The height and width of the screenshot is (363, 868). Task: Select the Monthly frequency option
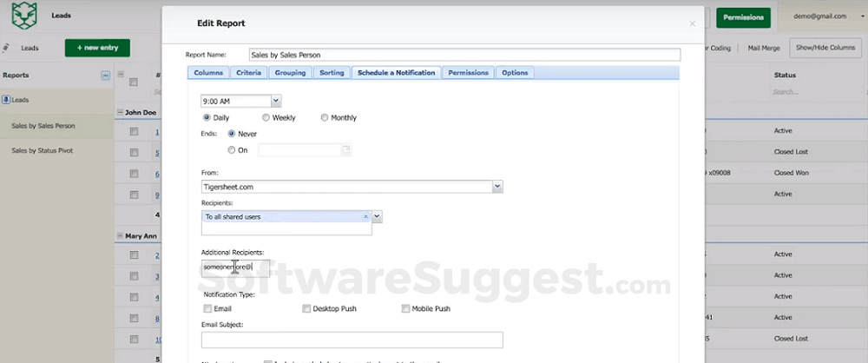coord(325,117)
